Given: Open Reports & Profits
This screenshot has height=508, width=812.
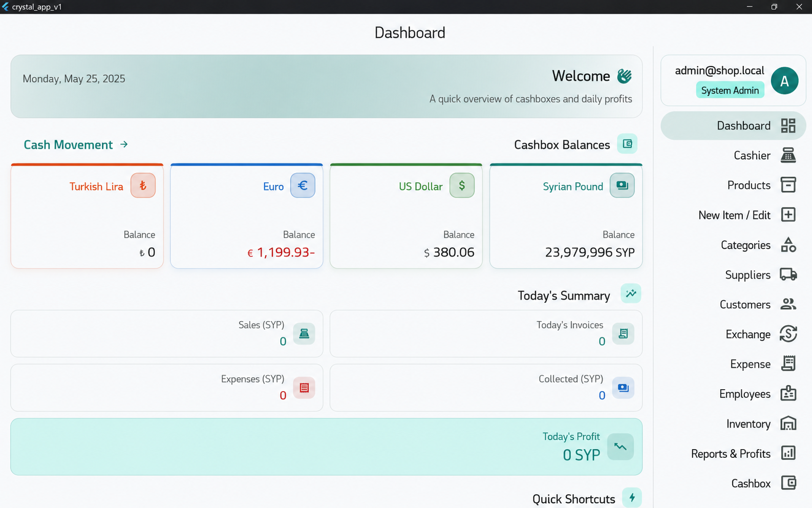Looking at the screenshot, I should 733,453.
